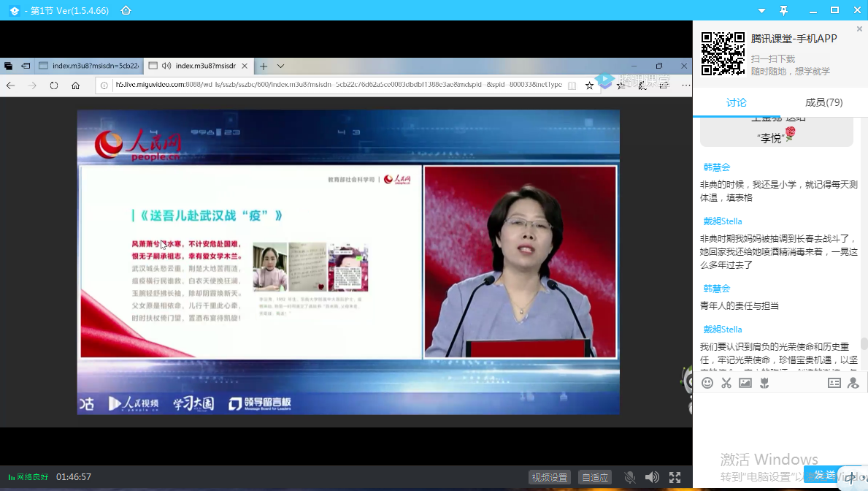Click the elapsed time 01:46:57
Viewport: 868px width, 491px height.
74,477
